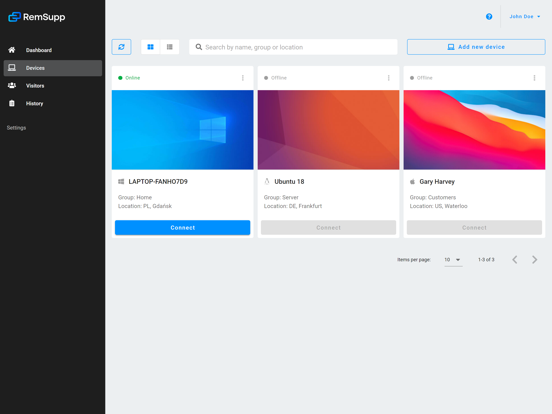Click the Devices laptop icon

pyautogui.click(x=12, y=68)
